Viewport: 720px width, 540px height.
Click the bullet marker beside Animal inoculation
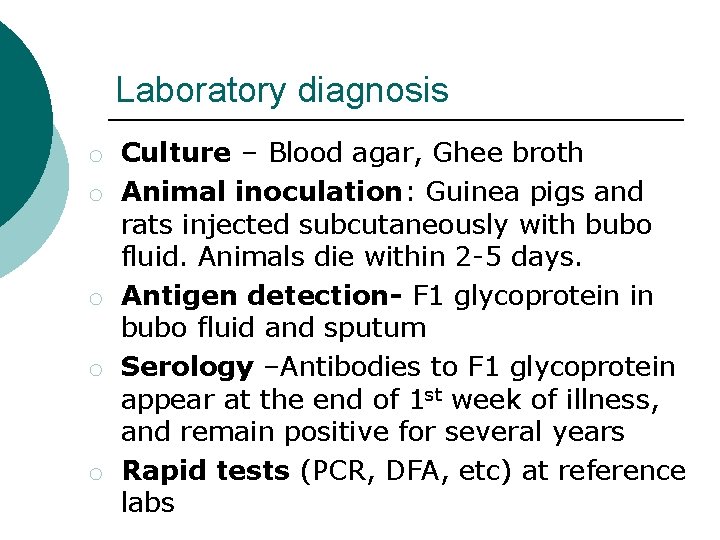[x=96, y=195]
